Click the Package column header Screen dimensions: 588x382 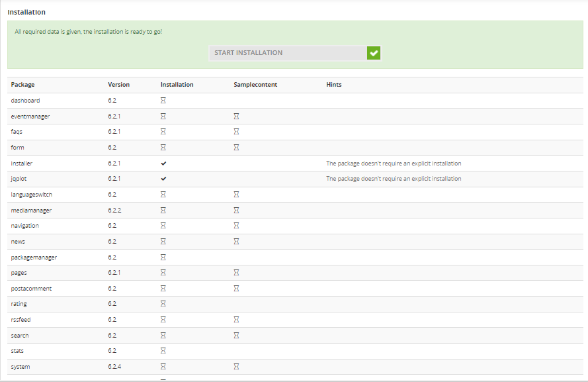[x=23, y=85]
